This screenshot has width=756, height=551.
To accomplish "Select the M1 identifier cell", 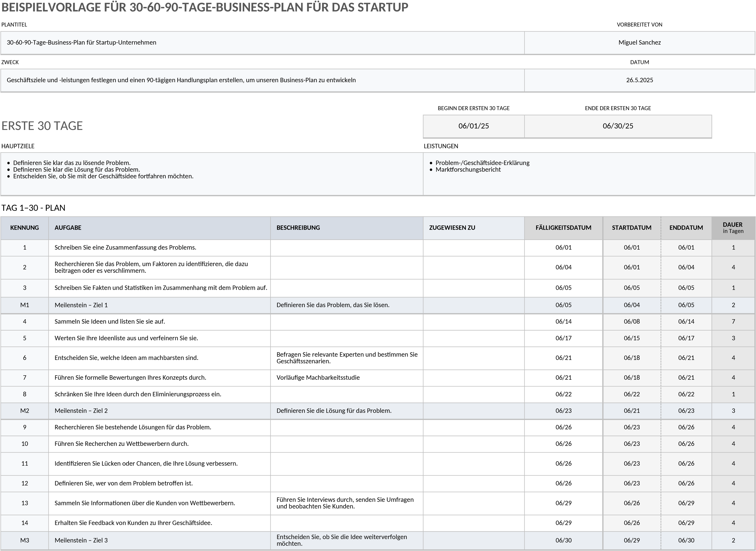I will click(x=25, y=305).
